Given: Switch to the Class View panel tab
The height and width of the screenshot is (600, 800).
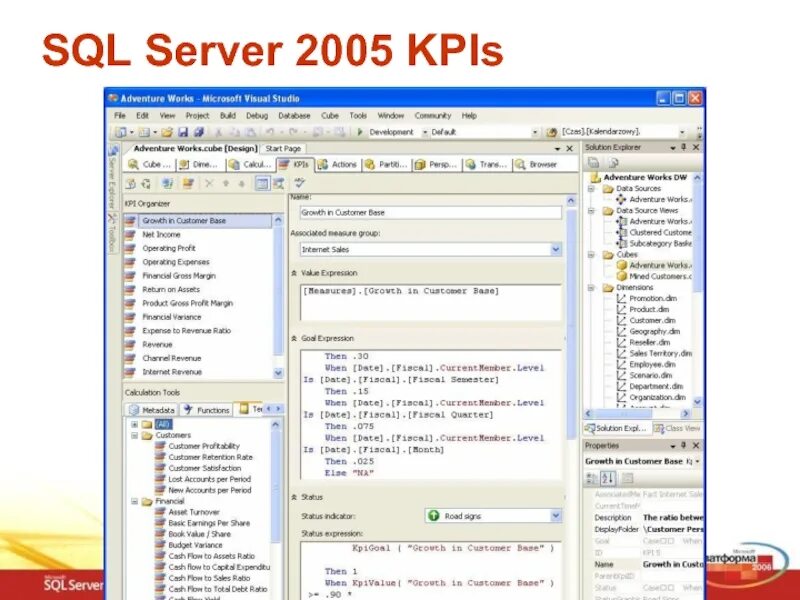Looking at the screenshot, I should click(x=677, y=428).
